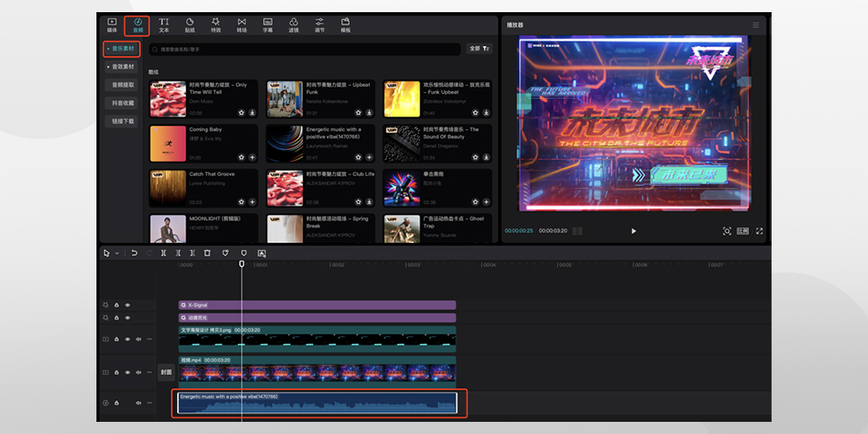
Task: Open more options for 文字海报设计 track
Action: click(149, 339)
